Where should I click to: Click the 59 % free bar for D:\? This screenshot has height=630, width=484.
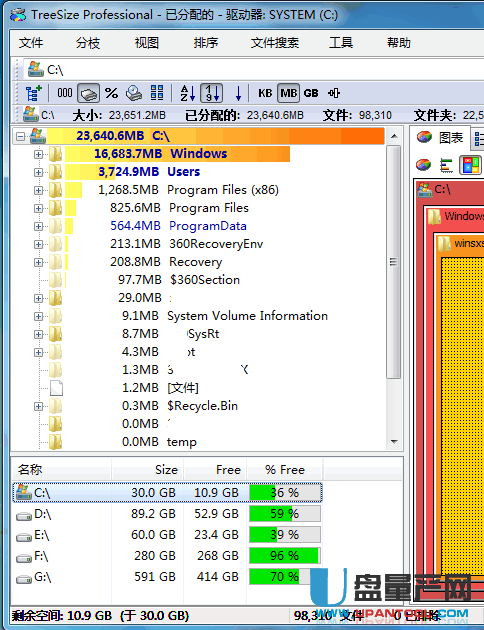pos(285,513)
